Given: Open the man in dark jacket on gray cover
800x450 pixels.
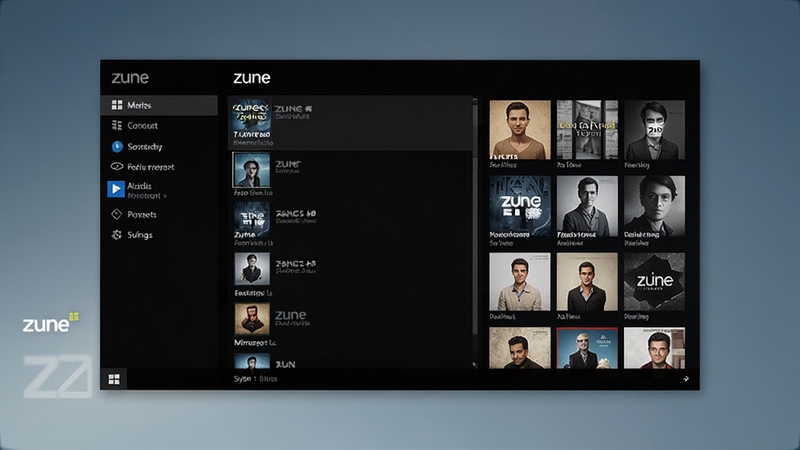Looking at the screenshot, I should click(x=587, y=206).
